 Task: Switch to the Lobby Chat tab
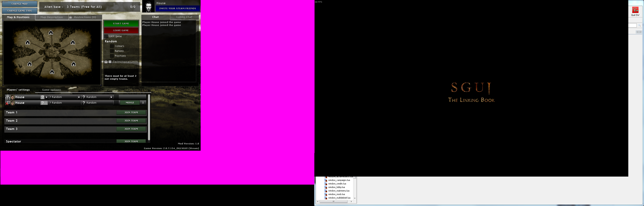tap(185, 17)
